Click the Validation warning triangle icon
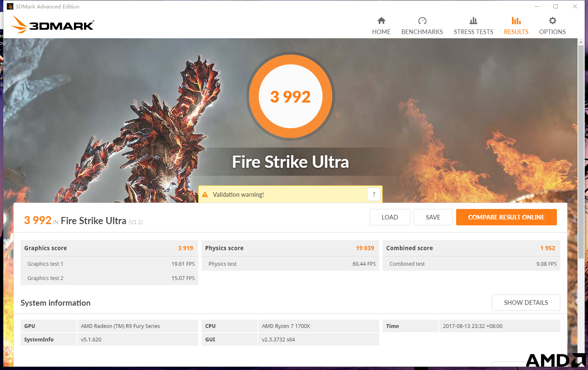This screenshot has height=370, width=588. click(205, 195)
